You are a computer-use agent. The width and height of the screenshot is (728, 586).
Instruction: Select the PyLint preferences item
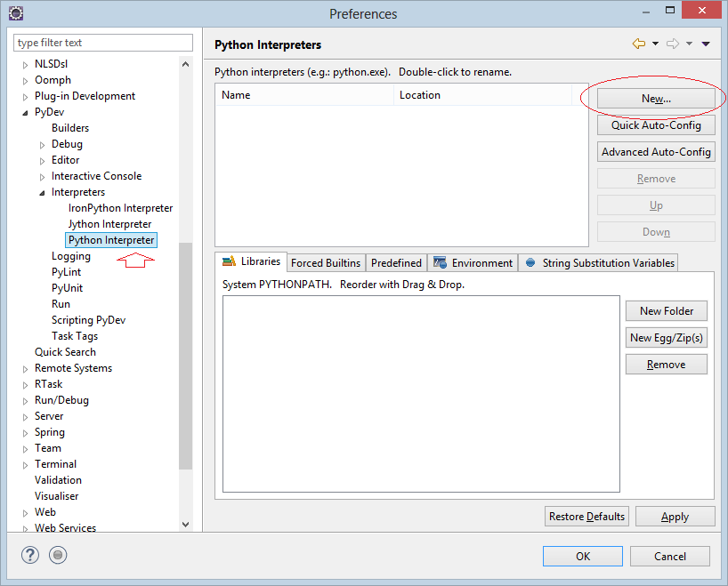(x=67, y=272)
